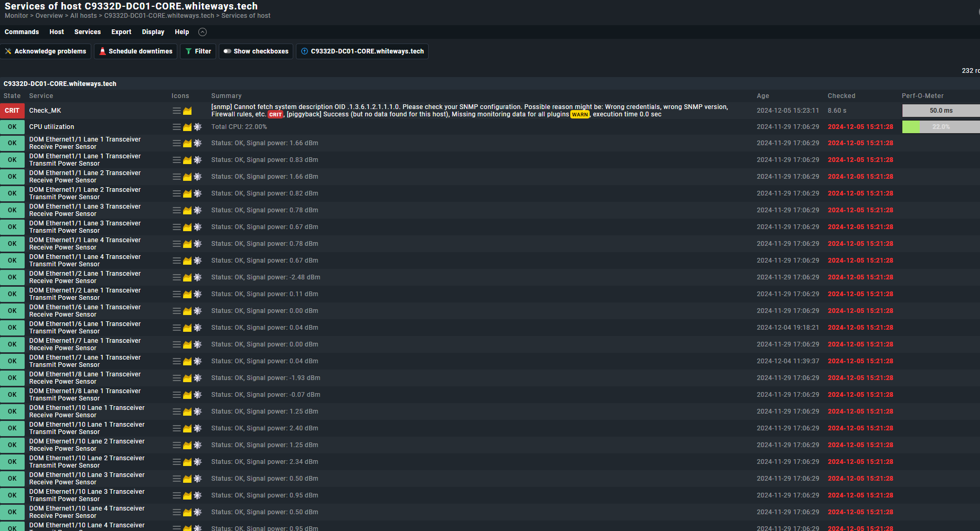This screenshot has width=980, height=531.
Task: Click graph icon of Check_MK service
Action: [x=187, y=111]
